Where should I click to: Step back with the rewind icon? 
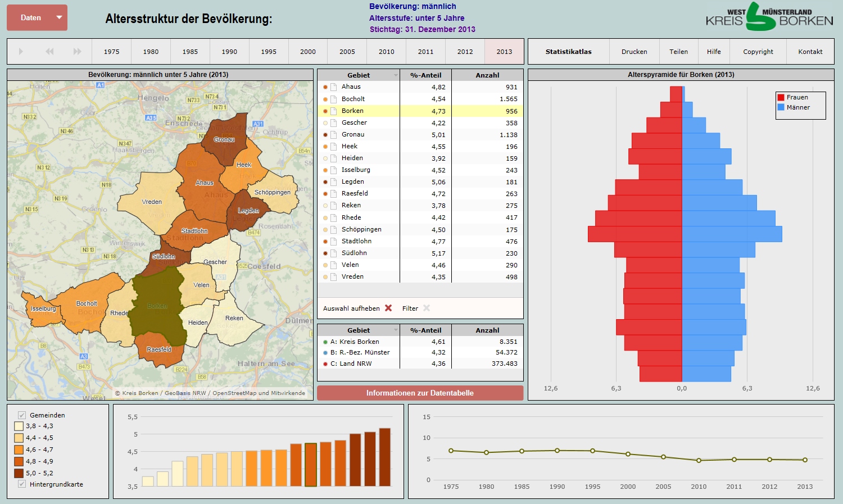coord(49,52)
